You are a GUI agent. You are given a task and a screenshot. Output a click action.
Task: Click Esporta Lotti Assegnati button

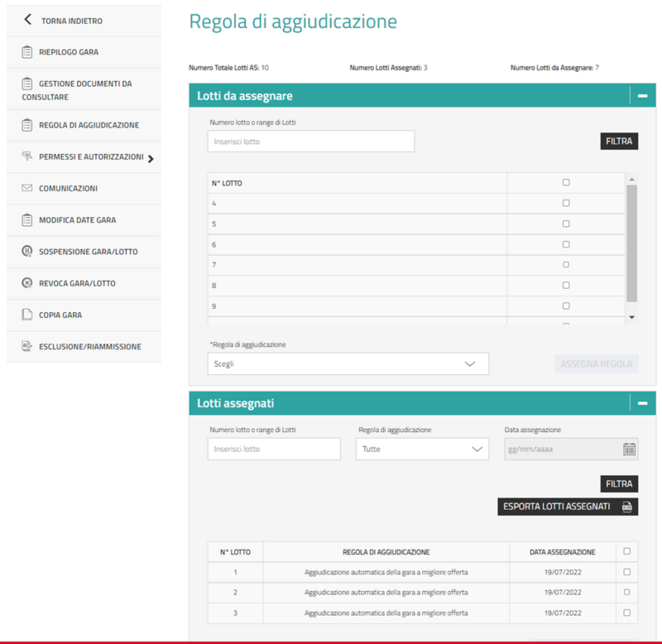568,507
